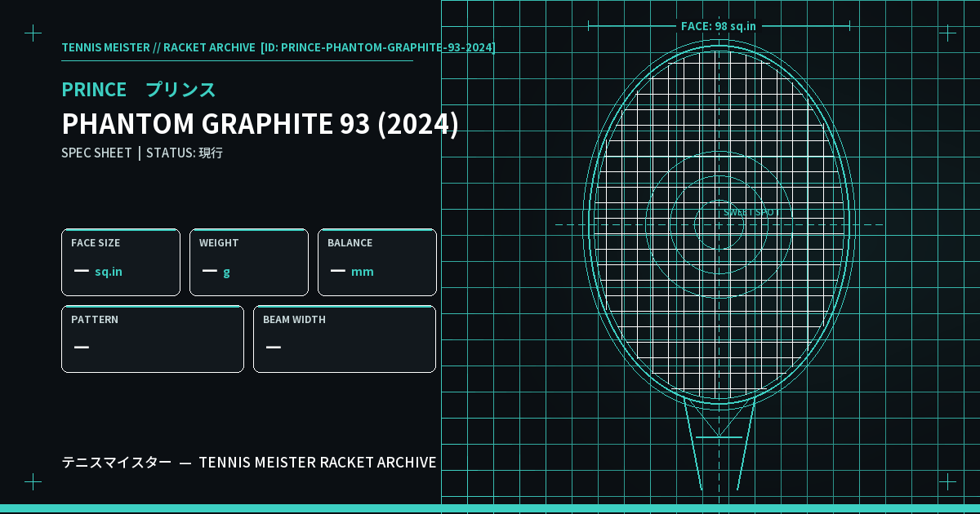Click the SWEETSPOT label on racket diagram

pyautogui.click(x=751, y=212)
